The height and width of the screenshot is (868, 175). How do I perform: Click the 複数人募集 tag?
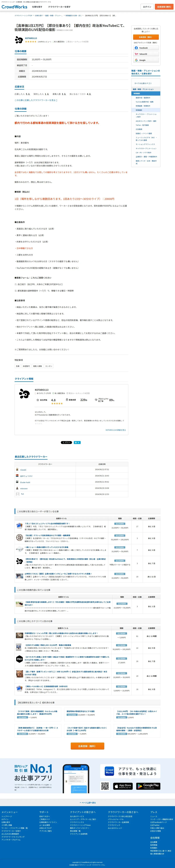(x=37, y=366)
